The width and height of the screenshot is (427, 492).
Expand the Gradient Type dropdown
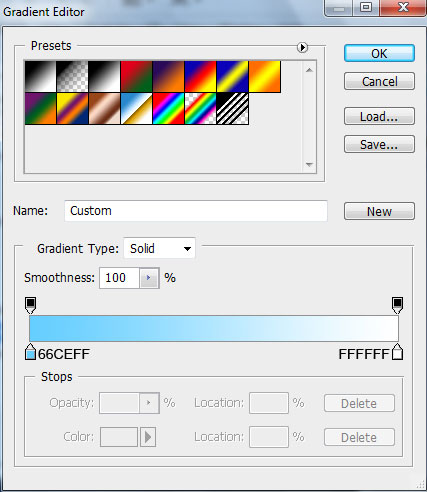tap(159, 248)
